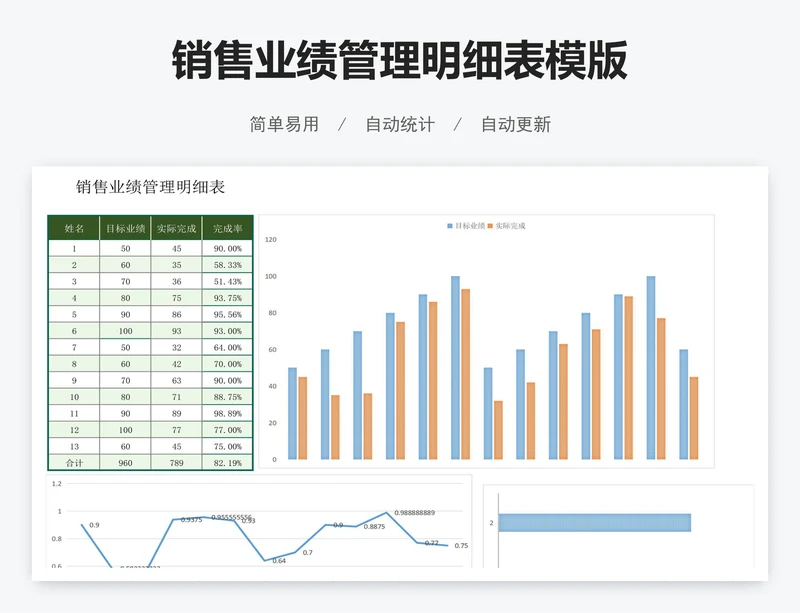Click the 0.9375 data label on line chart
Viewport: 800px width, 613px height.
tap(192, 520)
